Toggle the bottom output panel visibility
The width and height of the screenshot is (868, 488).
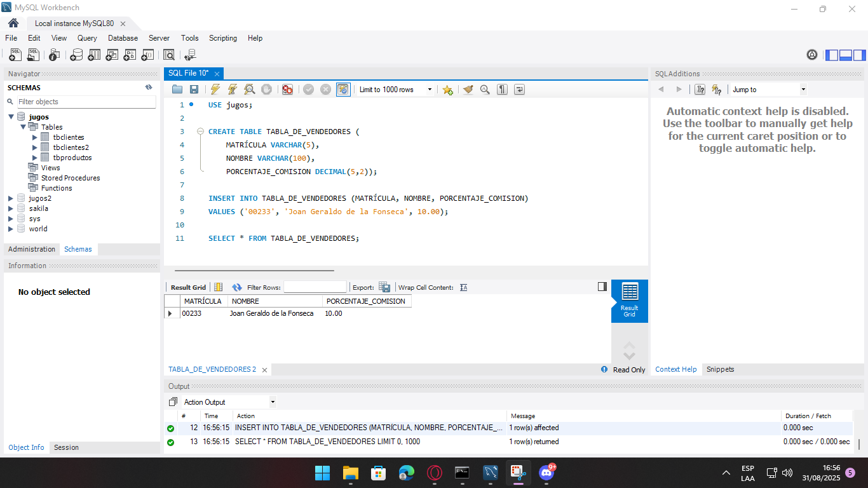(x=846, y=55)
